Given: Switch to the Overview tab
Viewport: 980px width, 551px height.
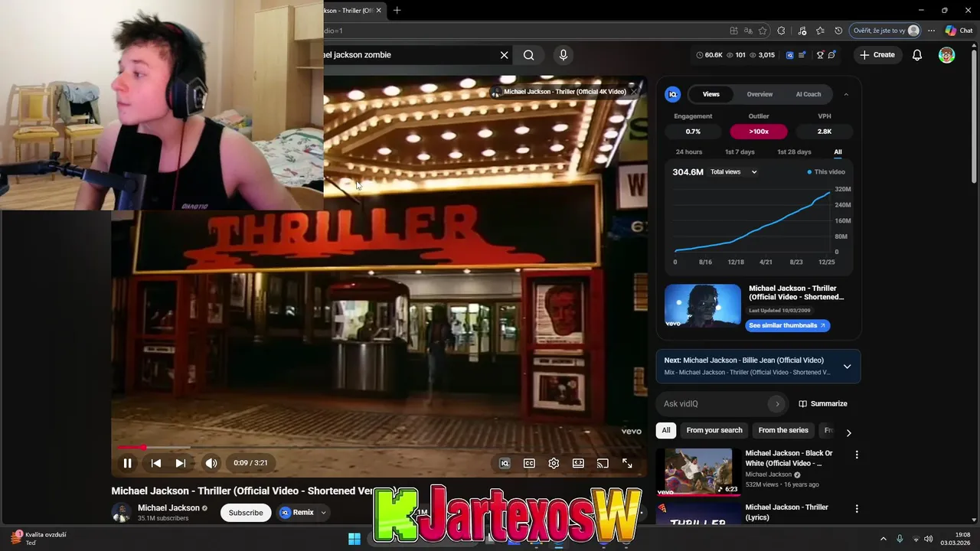Looking at the screenshot, I should point(759,94).
